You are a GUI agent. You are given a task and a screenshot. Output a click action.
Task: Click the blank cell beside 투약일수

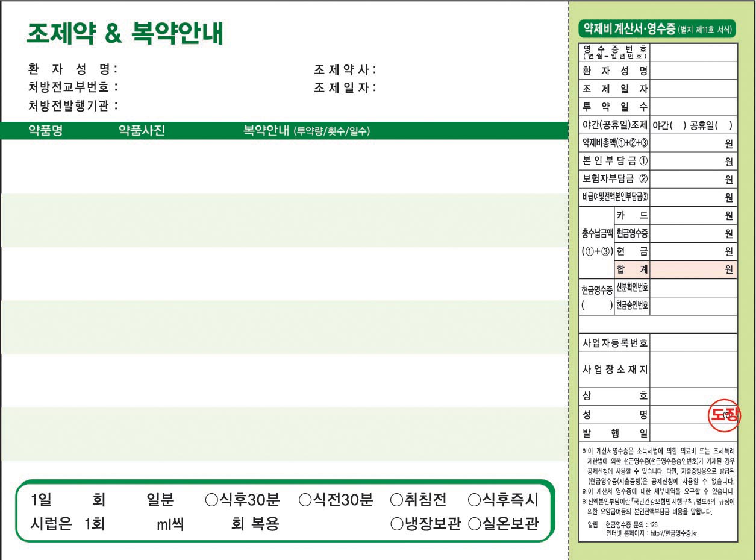(x=693, y=107)
